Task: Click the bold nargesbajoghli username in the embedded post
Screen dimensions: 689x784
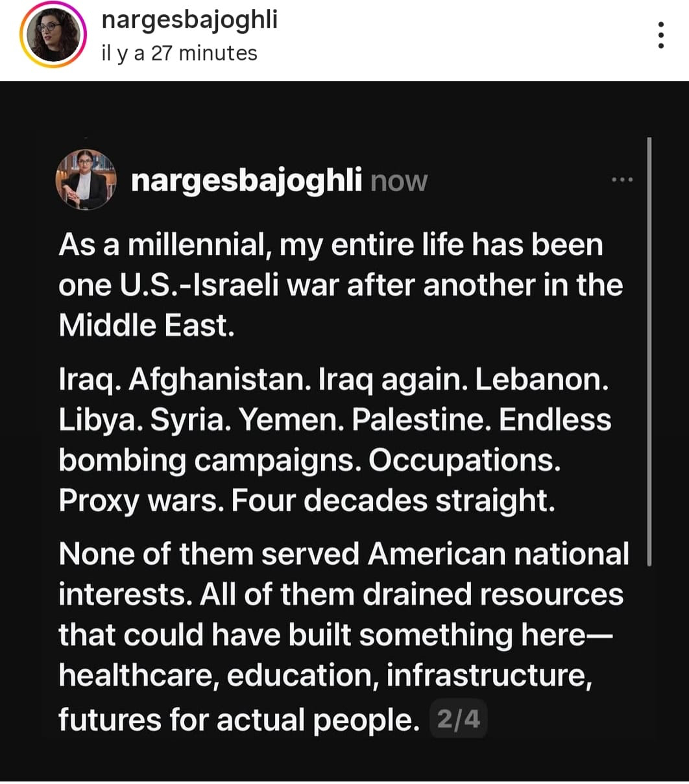Action: click(247, 181)
